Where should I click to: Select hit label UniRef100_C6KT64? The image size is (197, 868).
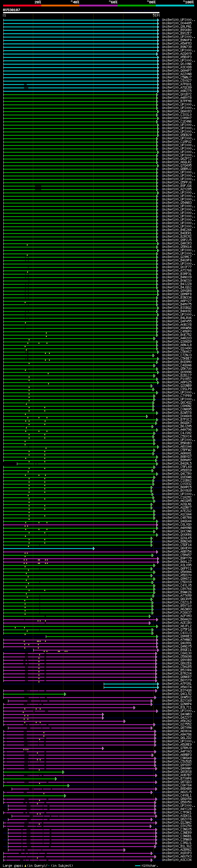(x=177, y=785)
